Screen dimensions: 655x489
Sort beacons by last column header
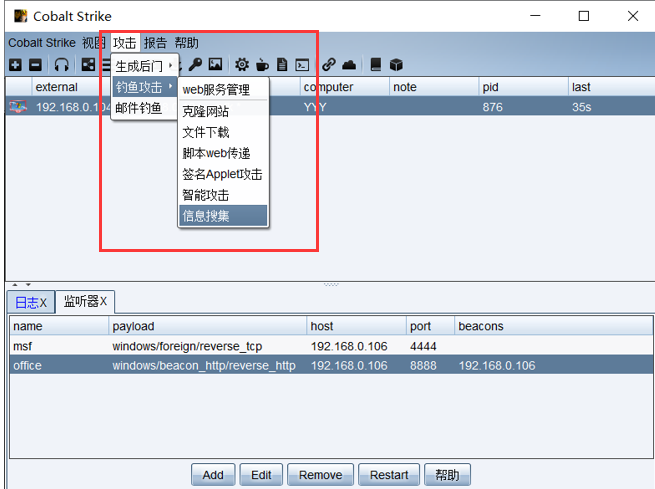[x=611, y=87]
